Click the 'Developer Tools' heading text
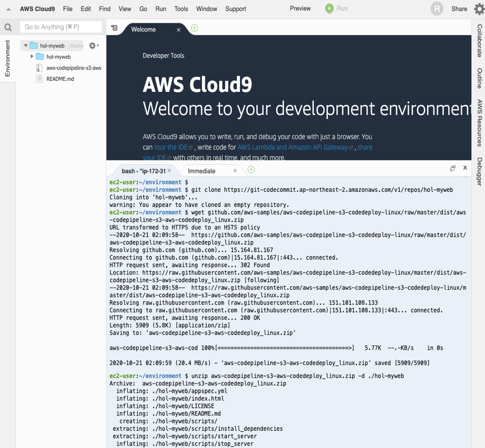The image size is (485, 448). pos(163,56)
